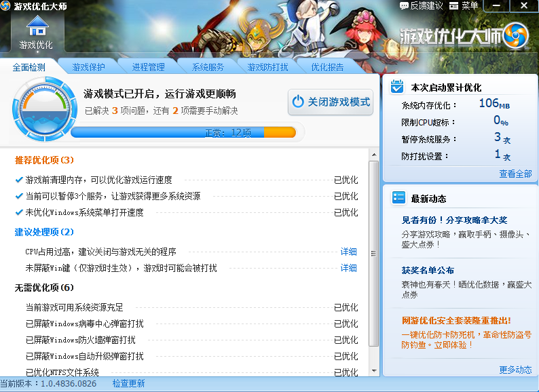The width and height of the screenshot is (539, 392).
Task: Click the 最新动态 news list icon
Action: click(398, 199)
